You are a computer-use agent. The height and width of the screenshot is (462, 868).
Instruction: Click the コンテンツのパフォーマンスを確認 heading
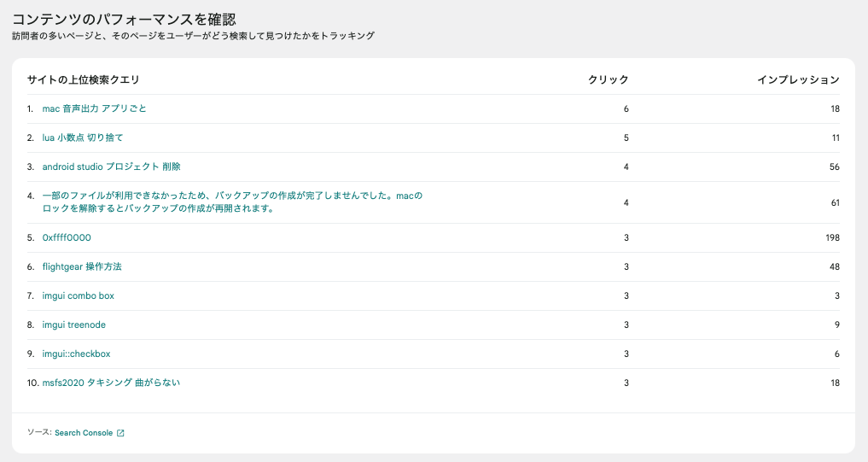pos(125,18)
